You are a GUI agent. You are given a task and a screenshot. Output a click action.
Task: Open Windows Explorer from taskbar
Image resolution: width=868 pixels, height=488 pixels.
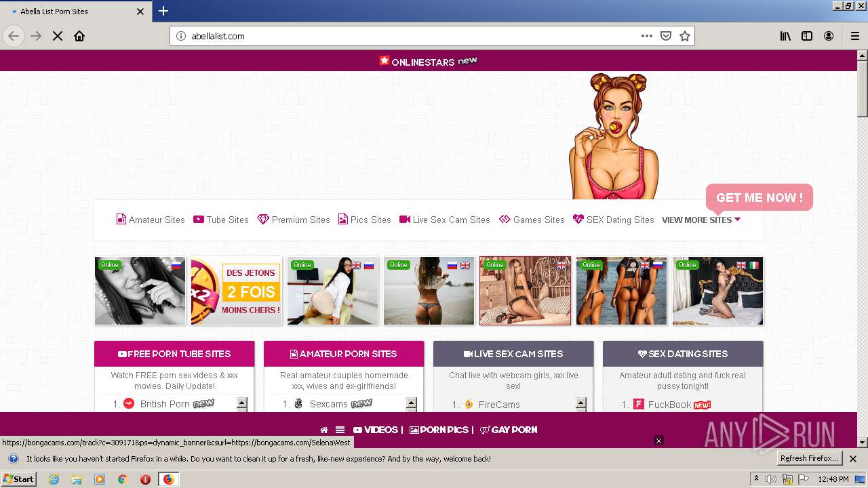tap(77, 479)
